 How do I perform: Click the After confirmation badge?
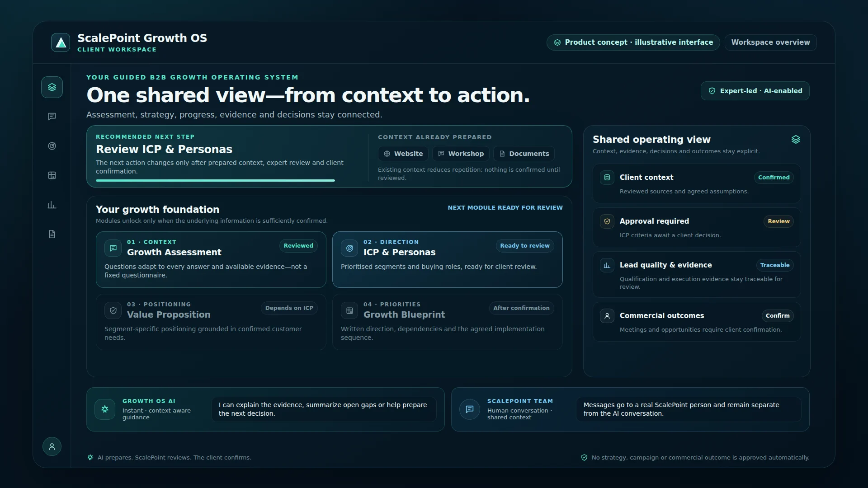[521, 308]
